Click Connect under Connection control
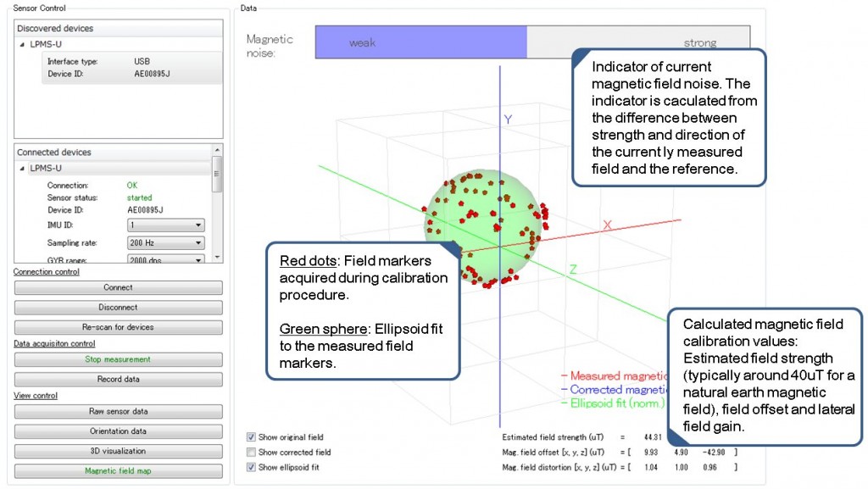Viewport: 868px width, 489px height. (118, 287)
